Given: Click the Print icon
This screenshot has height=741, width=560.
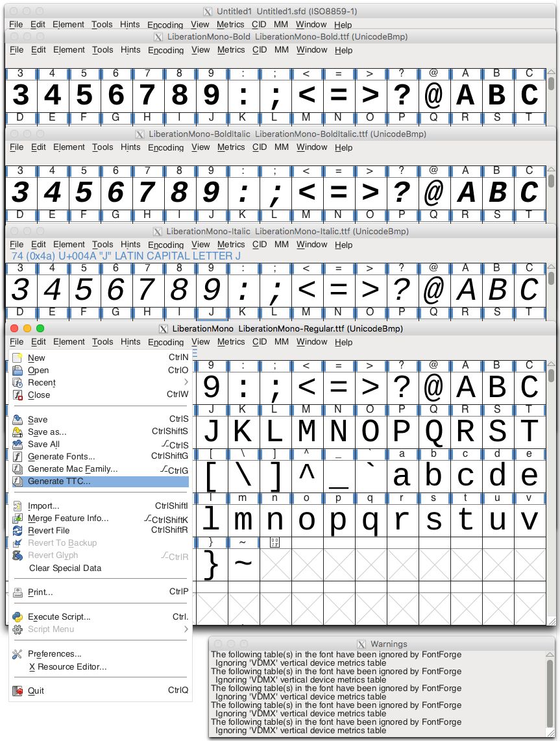Looking at the screenshot, I should [x=18, y=592].
